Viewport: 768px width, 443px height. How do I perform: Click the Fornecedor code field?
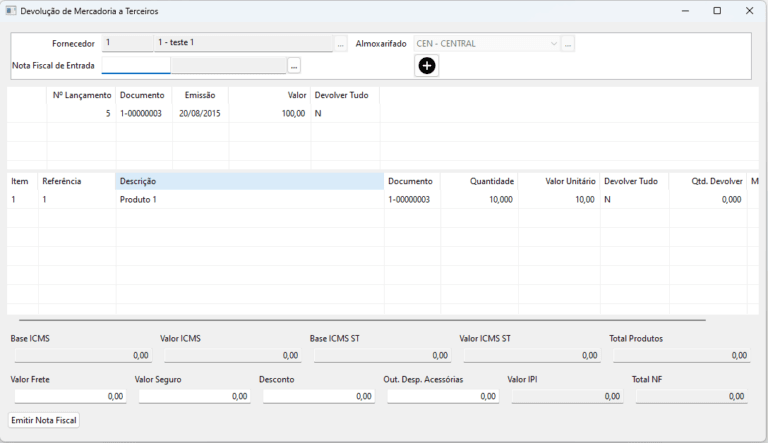(x=127, y=43)
